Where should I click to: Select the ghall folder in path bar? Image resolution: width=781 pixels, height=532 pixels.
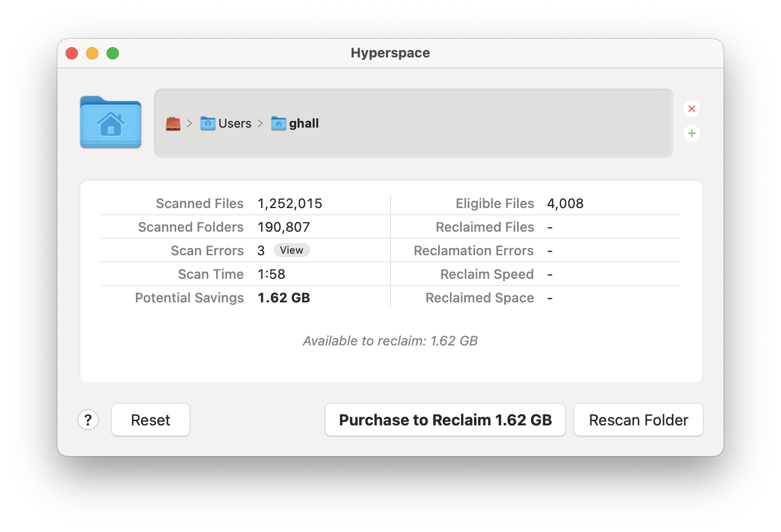tap(295, 124)
